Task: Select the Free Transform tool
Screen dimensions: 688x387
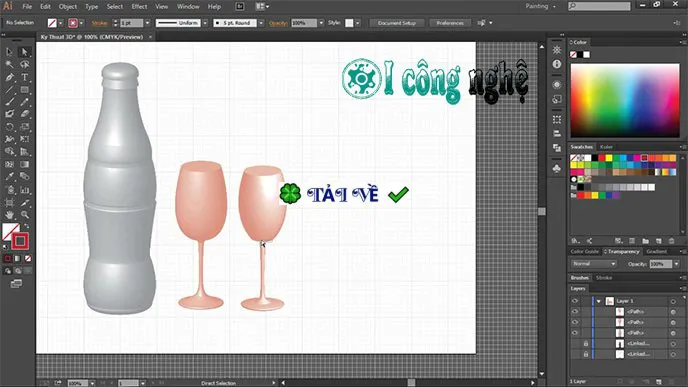Action: pos(25,139)
